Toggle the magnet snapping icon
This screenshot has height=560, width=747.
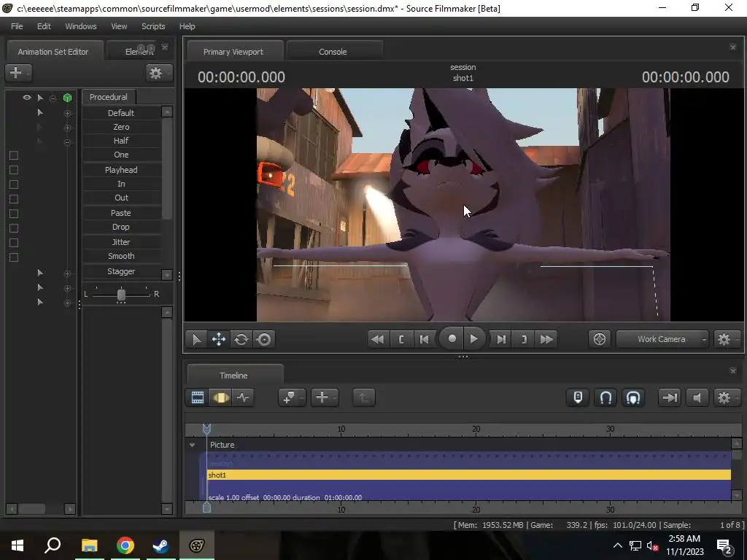(x=605, y=397)
